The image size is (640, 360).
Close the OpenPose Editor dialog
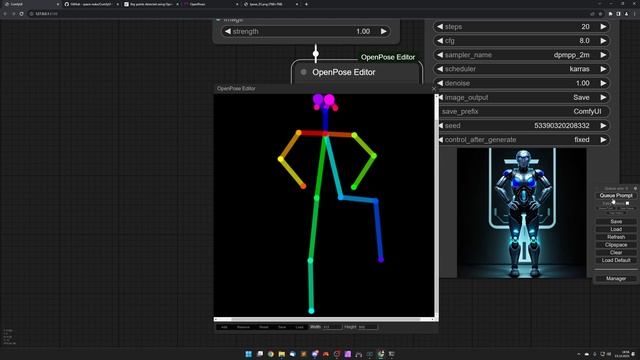(x=434, y=89)
